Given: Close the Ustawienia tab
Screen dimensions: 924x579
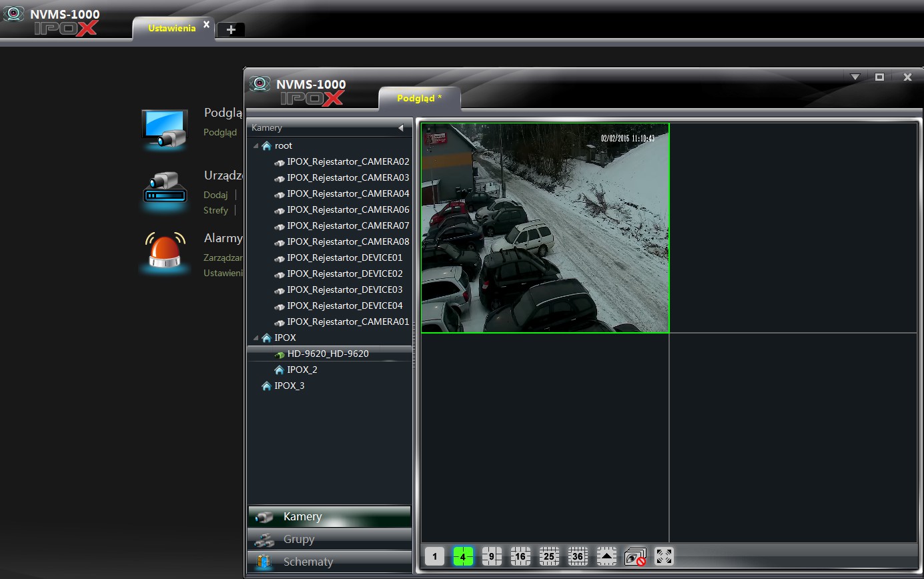Looking at the screenshot, I should coord(206,24).
